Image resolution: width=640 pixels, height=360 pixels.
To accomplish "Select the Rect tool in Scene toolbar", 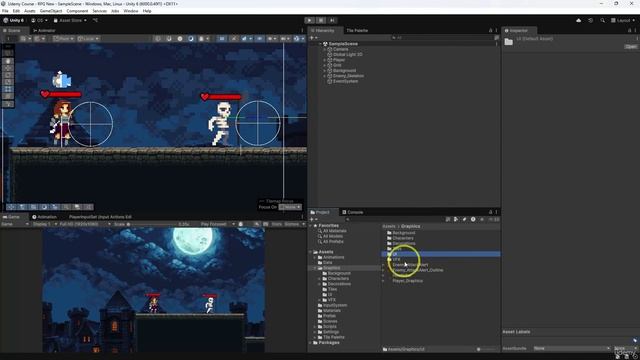I will (x=8, y=89).
